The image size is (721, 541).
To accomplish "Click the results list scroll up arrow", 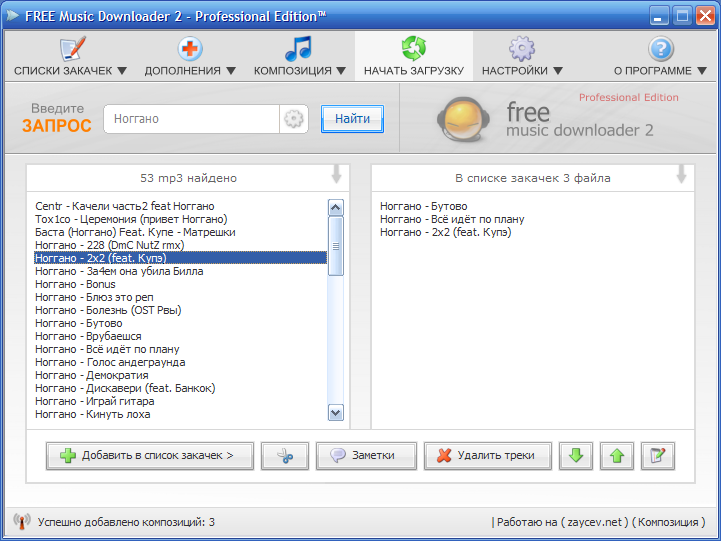I will (x=336, y=208).
